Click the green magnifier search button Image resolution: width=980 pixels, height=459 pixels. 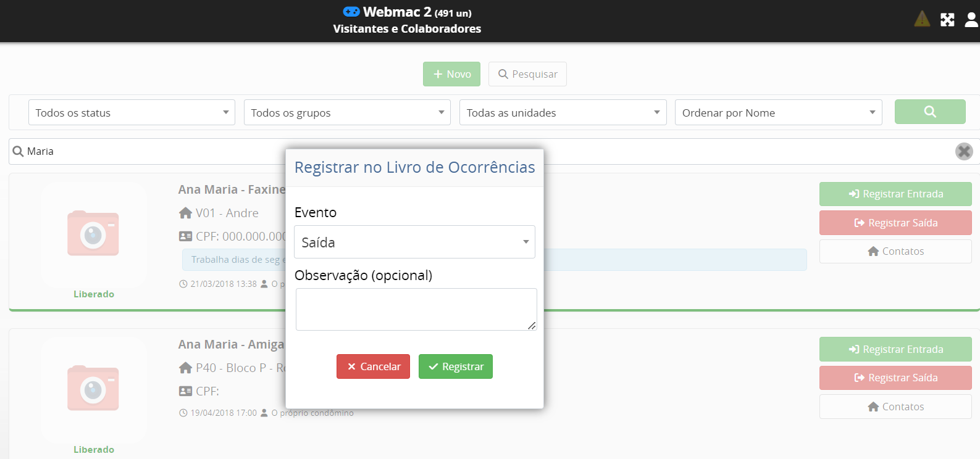(929, 112)
